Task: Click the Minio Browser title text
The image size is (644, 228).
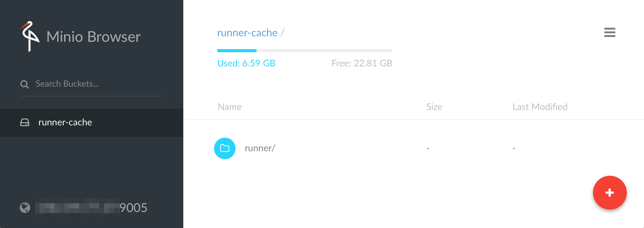Action: pyautogui.click(x=93, y=37)
